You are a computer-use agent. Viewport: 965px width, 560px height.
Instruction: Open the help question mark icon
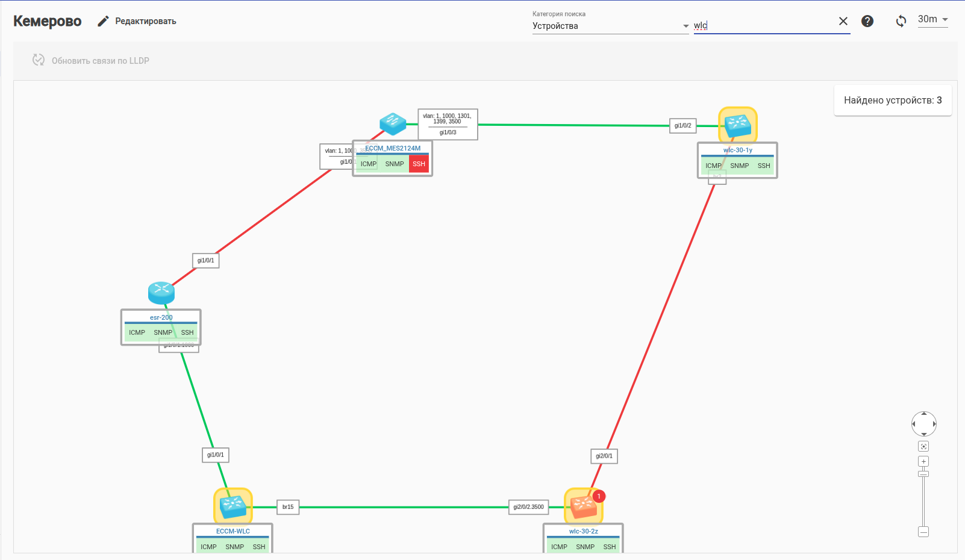tap(867, 21)
